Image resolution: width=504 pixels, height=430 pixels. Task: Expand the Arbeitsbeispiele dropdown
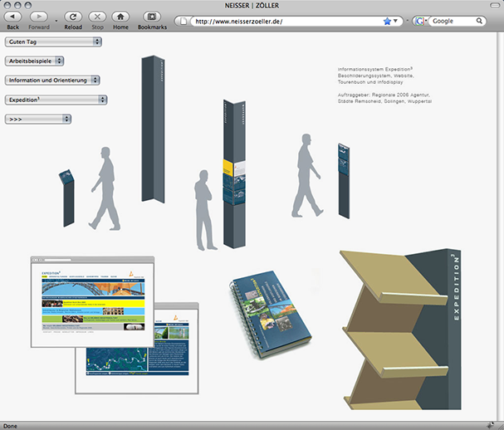click(x=35, y=61)
